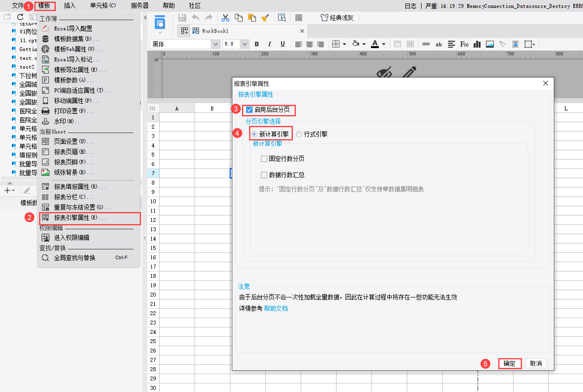The image size is (583, 392).
Task: Open the 9.0 font size dropdown
Action: click(244, 44)
